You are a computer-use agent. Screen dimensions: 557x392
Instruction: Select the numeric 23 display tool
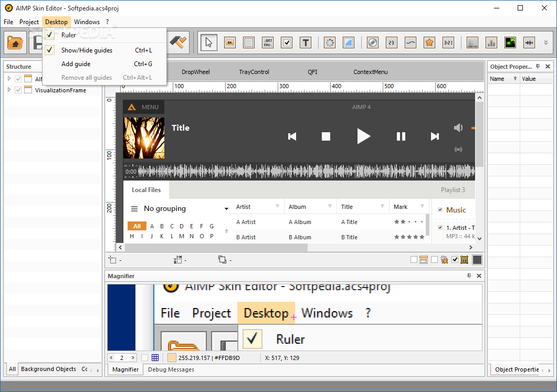392,43
